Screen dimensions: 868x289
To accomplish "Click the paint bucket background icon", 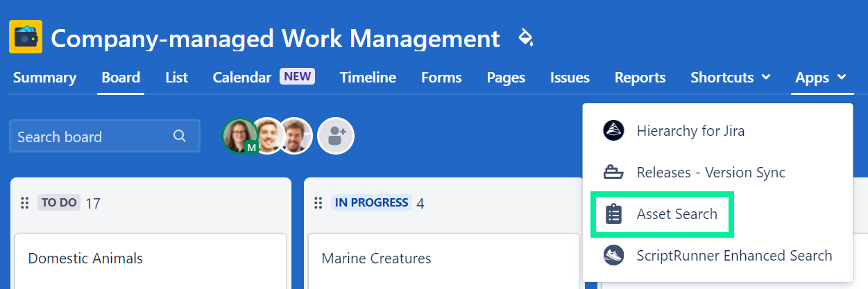I will 525,37.
